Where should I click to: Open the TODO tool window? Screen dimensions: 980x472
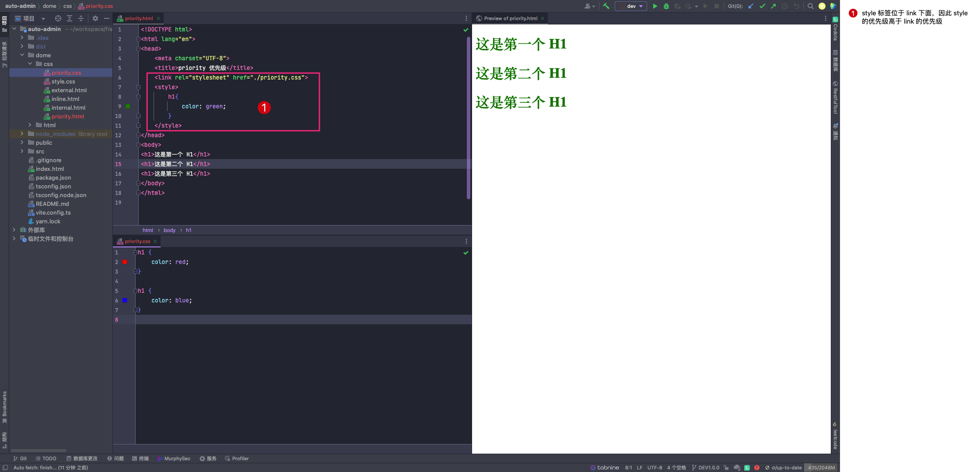coord(46,458)
